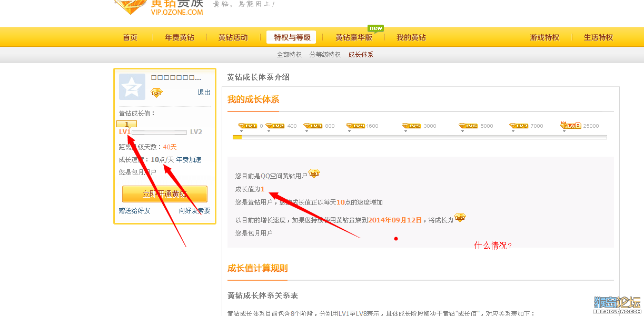This screenshot has width=644, height=316.
Task: Click the 25000 value beside LV8
Action: [591, 126]
